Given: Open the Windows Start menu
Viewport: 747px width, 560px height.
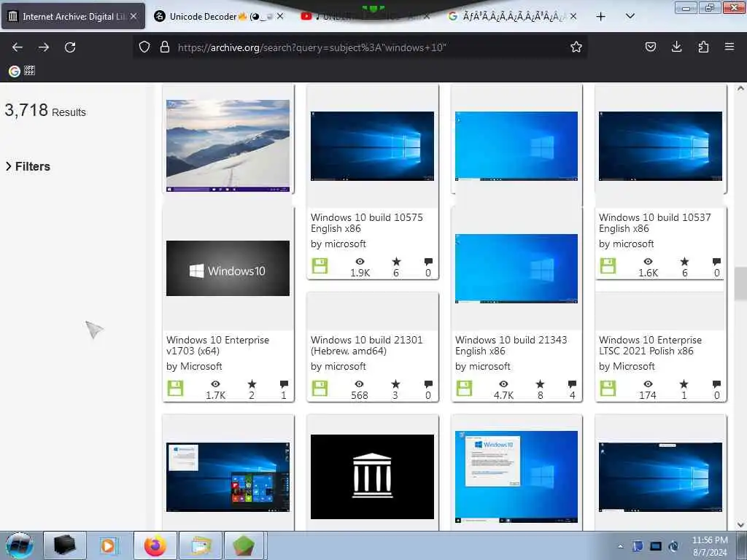Looking at the screenshot, I should pos(20,545).
